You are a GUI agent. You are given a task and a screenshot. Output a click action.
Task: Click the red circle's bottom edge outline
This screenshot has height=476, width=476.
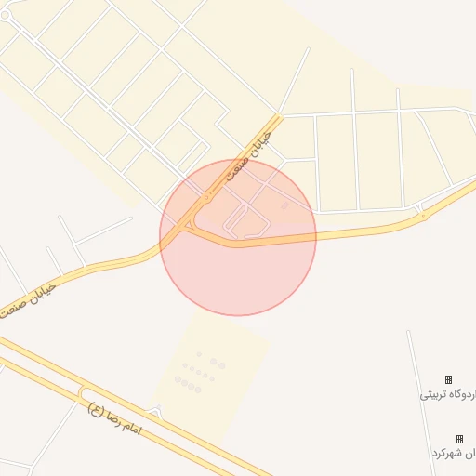tap(238, 315)
